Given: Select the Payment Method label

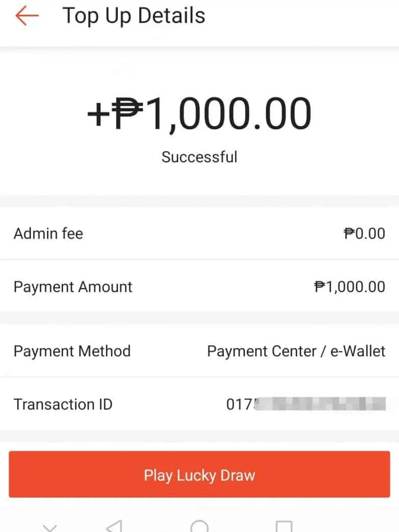Looking at the screenshot, I should (x=72, y=351).
